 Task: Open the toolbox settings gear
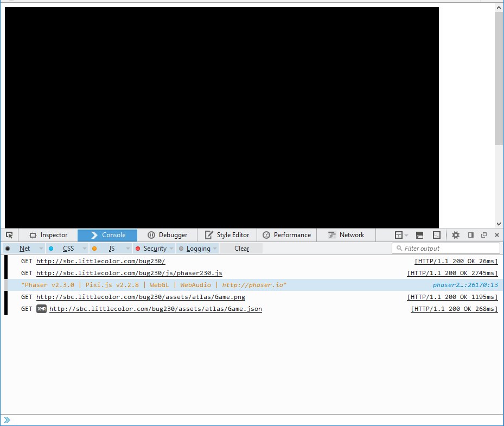[x=456, y=235]
